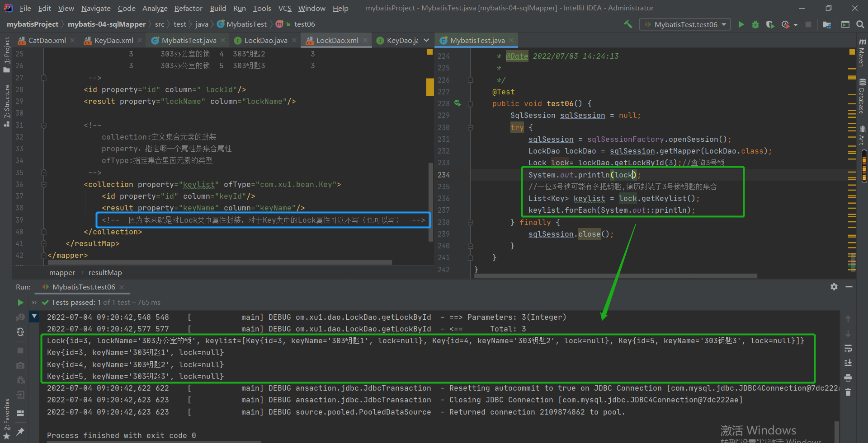This screenshot has width=868, height=443.
Task: Toggle auto-test rerun circular arrows icon
Action: tap(20, 332)
